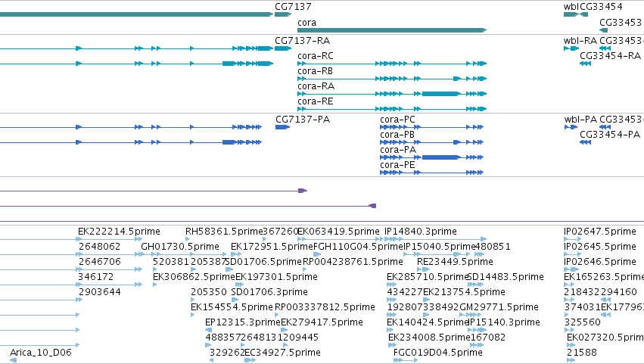Select the cora-RC transcript label

point(316,56)
